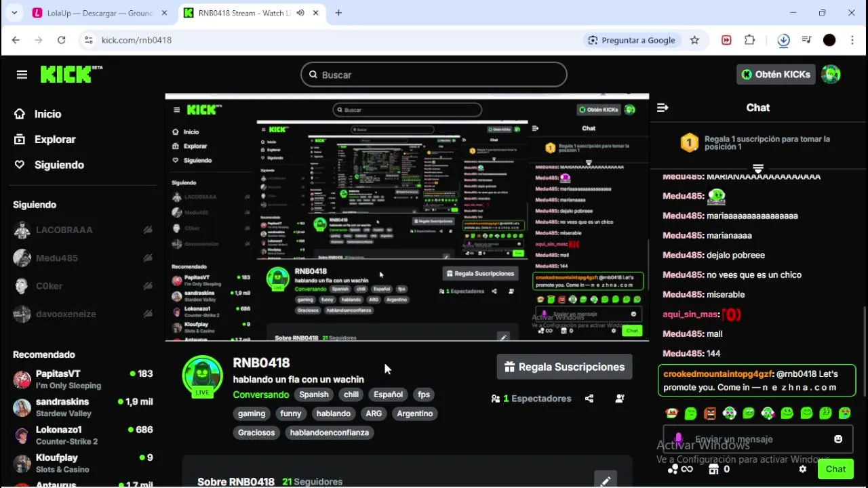Open followed channel Medu485

point(83,258)
